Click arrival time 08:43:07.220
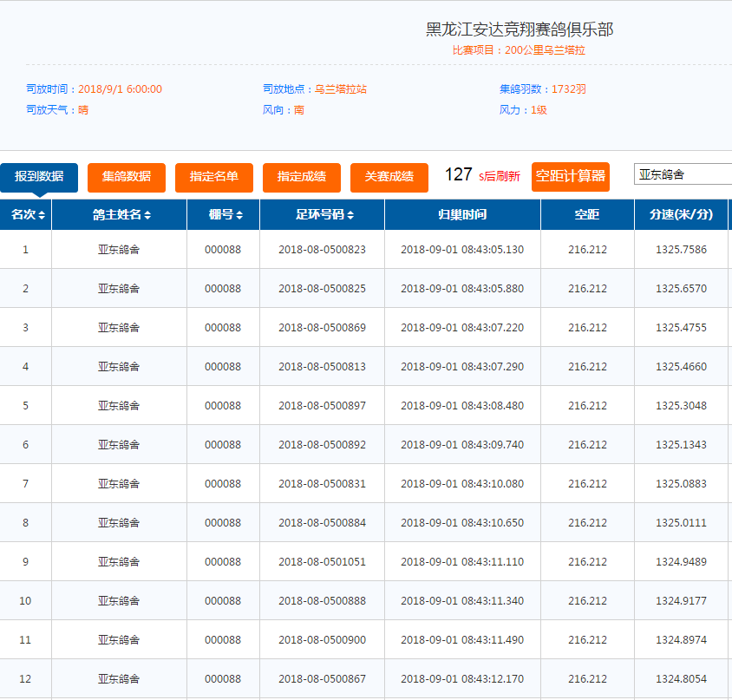The height and width of the screenshot is (700, 732). (493, 328)
